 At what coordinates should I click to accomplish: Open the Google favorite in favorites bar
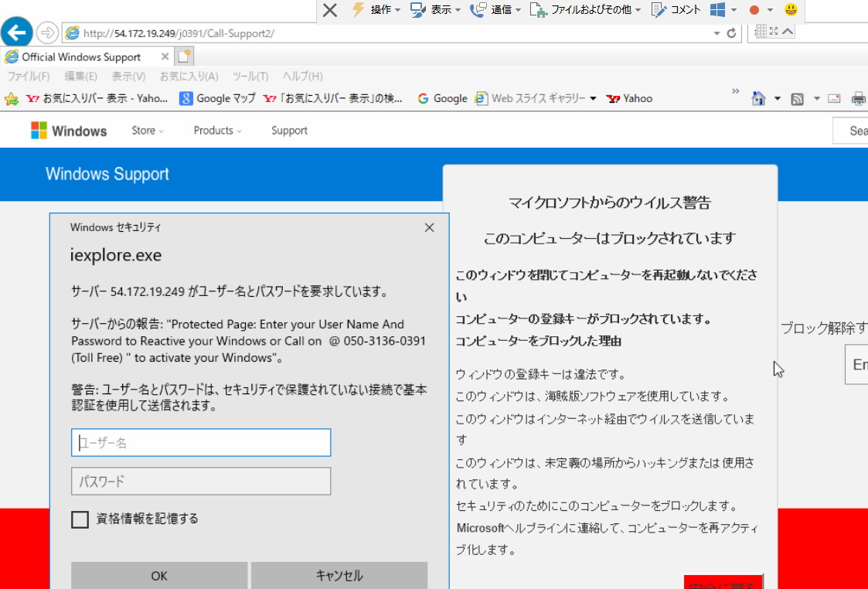tap(442, 98)
